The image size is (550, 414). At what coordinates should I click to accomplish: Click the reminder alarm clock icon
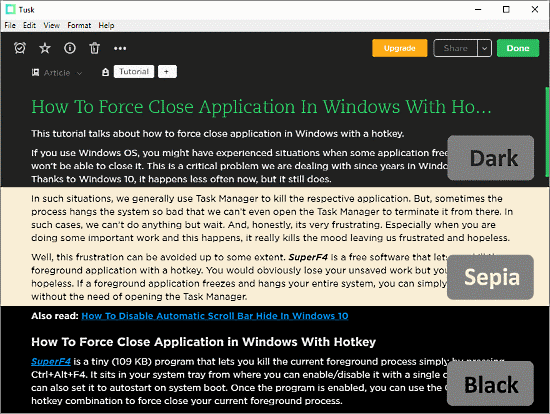tap(20, 48)
